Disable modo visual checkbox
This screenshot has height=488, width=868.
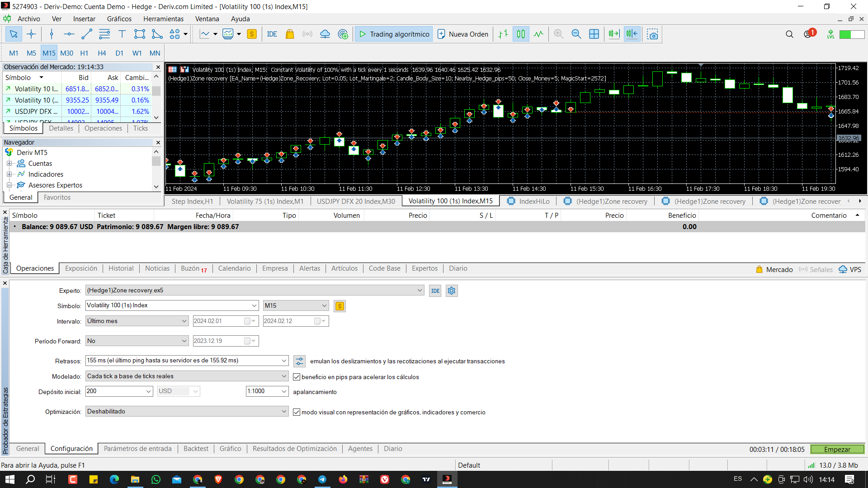[x=297, y=412]
